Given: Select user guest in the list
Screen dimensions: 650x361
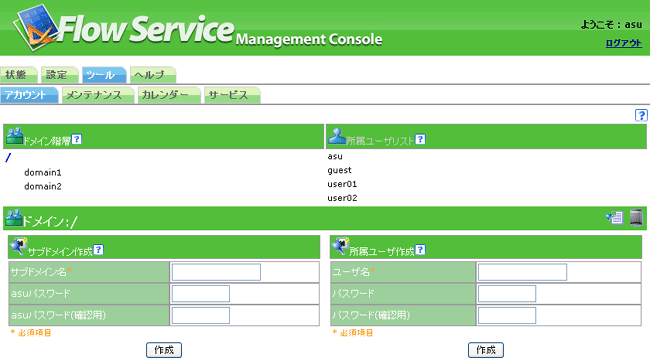Looking at the screenshot, I should coord(339,170).
